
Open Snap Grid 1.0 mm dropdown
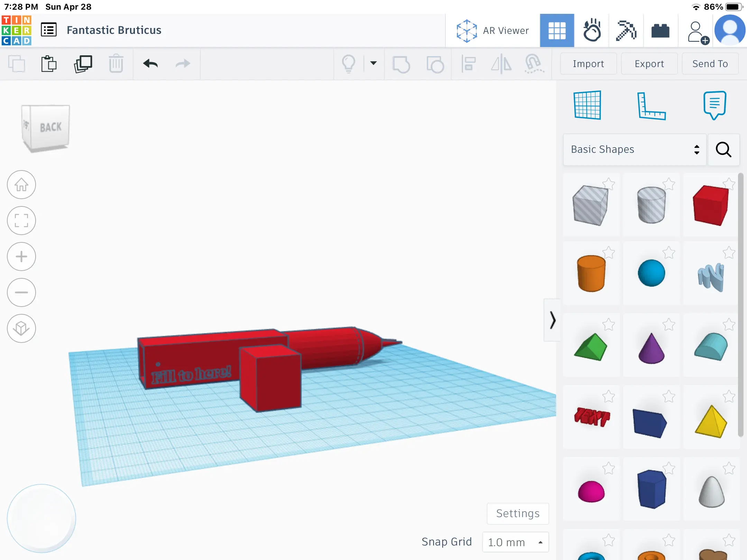515,542
